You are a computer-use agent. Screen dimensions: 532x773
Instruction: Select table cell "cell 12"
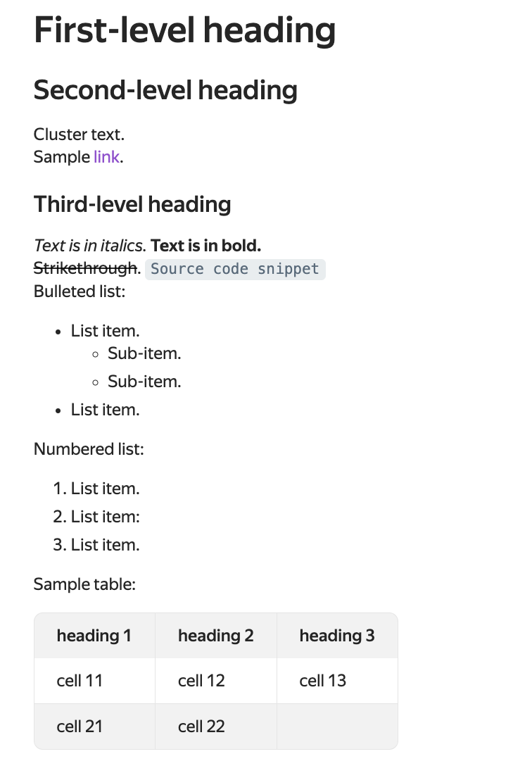[x=201, y=681]
